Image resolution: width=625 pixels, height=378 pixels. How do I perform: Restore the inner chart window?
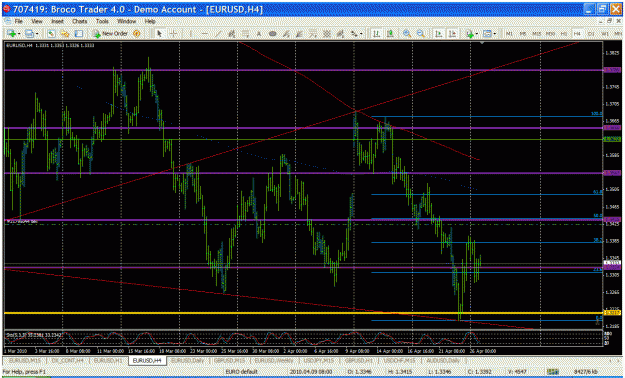click(609, 21)
